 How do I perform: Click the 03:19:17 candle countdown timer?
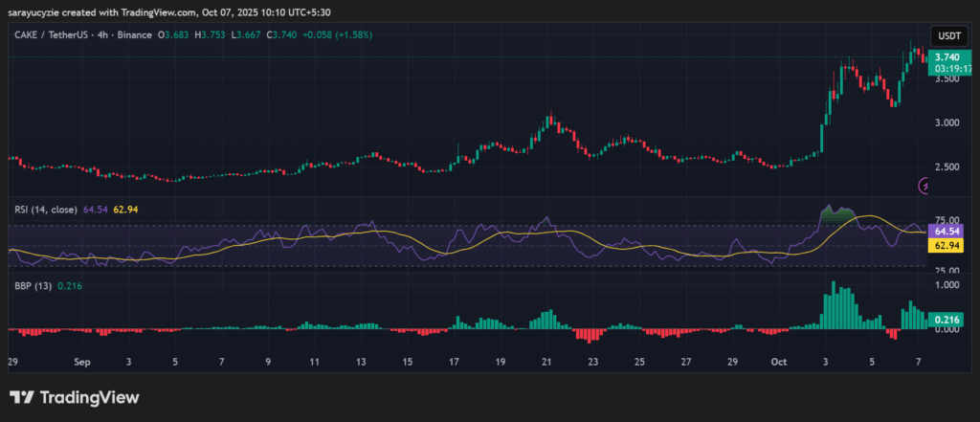pos(948,69)
